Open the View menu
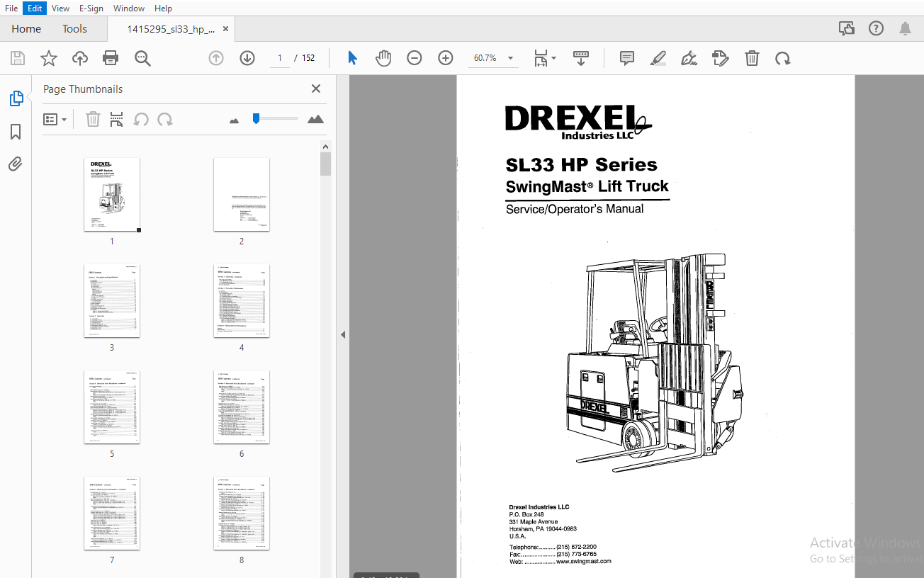Image resolution: width=924 pixels, height=578 pixels. (x=61, y=8)
